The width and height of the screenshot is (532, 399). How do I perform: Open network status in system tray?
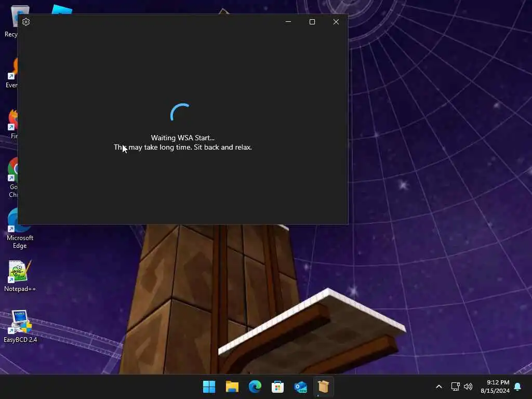(455, 387)
